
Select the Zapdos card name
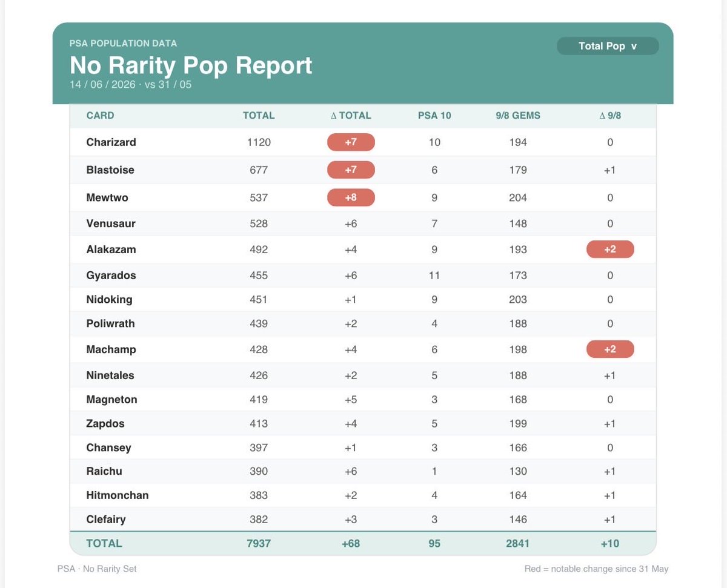pos(105,424)
